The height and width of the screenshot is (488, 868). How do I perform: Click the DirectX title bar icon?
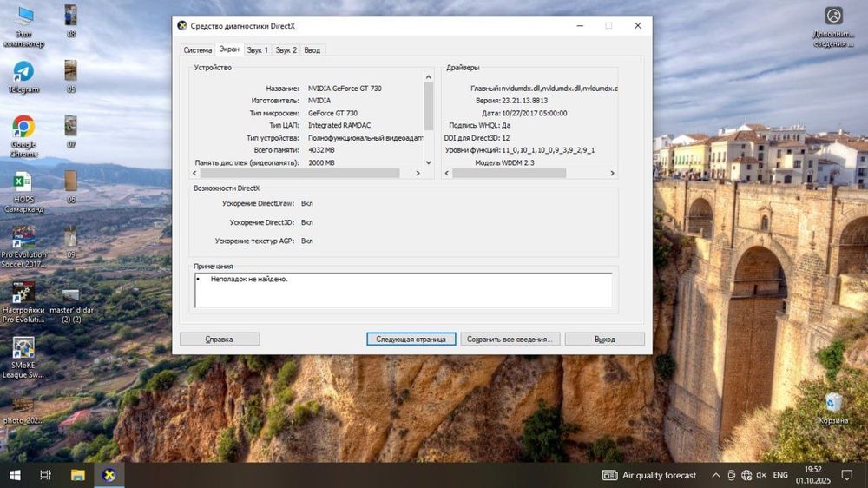[x=182, y=25]
